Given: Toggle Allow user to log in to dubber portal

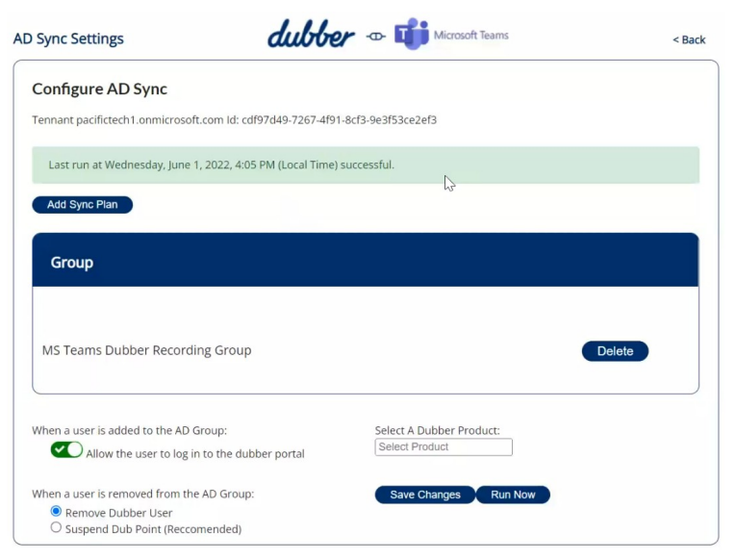Looking at the screenshot, I should click(x=66, y=449).
